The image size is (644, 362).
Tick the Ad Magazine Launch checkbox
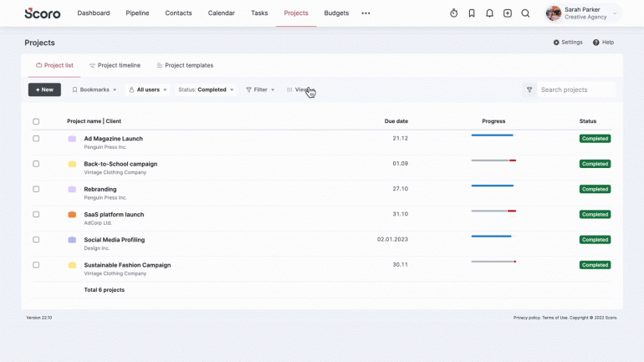tap(36, 139)
